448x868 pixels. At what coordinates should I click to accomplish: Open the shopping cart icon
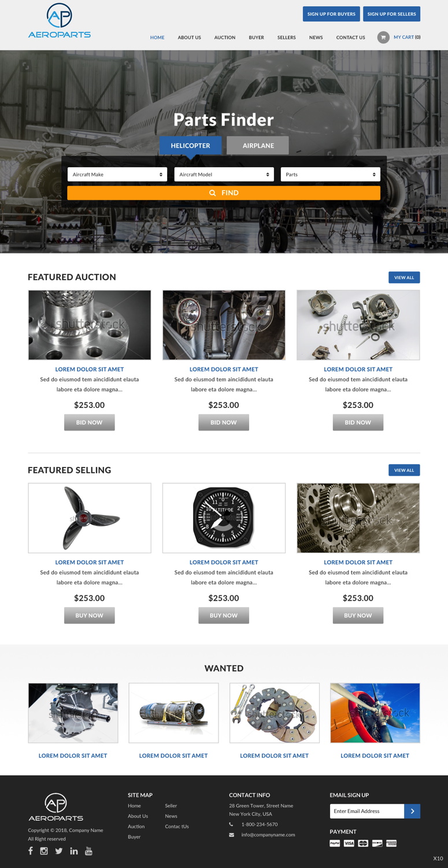tap(383, 37)
